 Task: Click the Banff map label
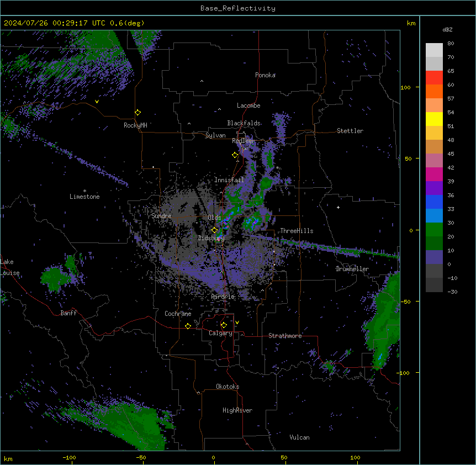tap(68, 313)
